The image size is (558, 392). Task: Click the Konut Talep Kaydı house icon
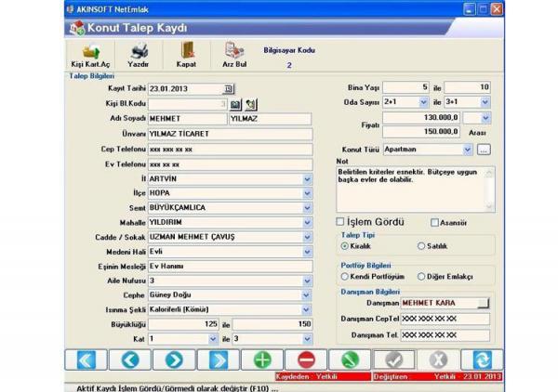tap(77, 28)
